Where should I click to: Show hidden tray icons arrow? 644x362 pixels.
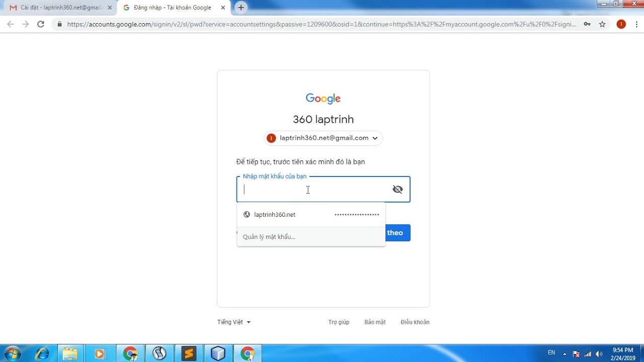565,354
